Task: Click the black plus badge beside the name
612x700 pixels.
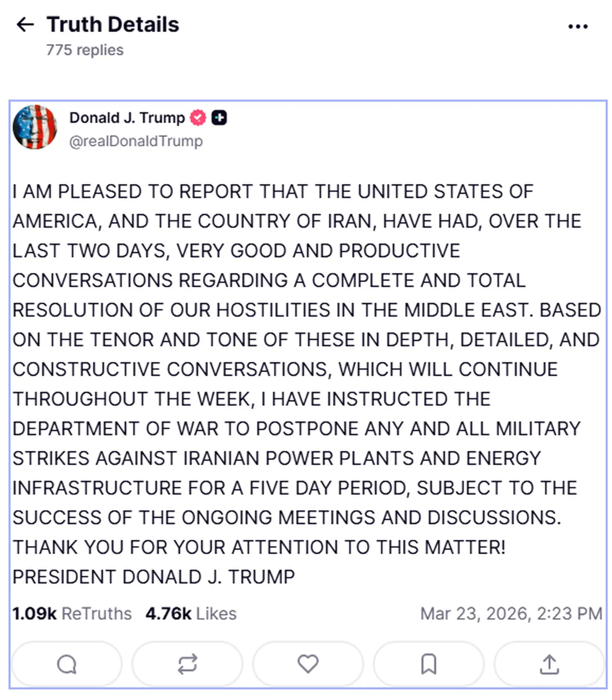Action: [219, 117]
